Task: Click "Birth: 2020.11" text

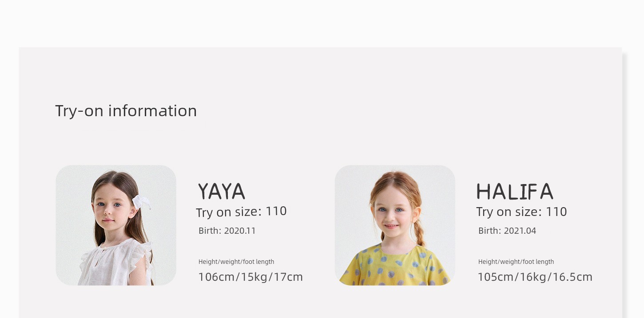Action: [x=227, y=231]
